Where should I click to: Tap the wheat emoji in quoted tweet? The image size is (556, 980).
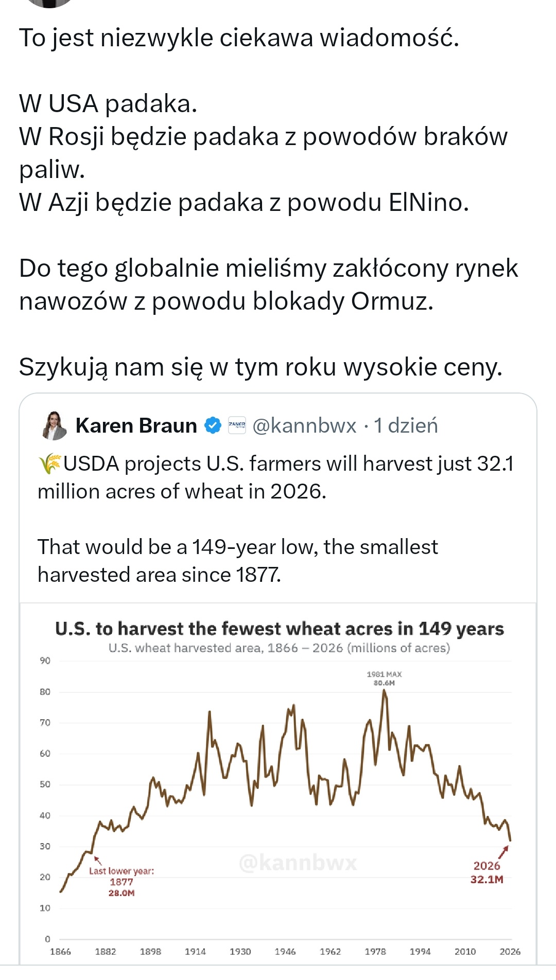(49, 464)
